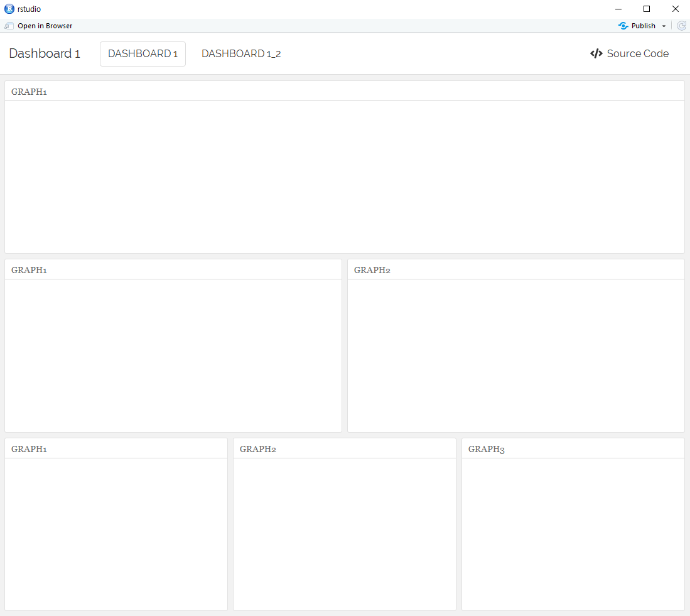Click the Dashboard 1 title text
This screenshot has width=690, height=616.
click(44, 53)
